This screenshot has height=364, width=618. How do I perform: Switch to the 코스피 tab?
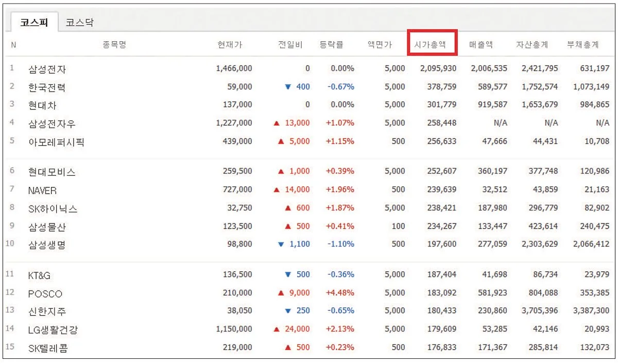point(34,23)
